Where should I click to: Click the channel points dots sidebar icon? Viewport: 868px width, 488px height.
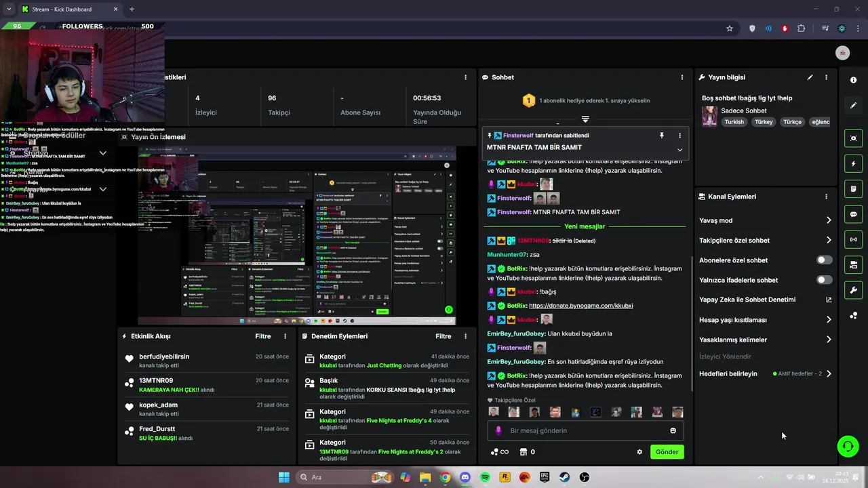pyautogui.click(x=853, y=316)
